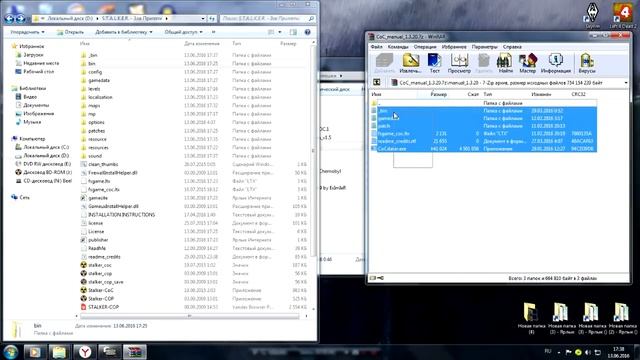Sort the WinRAR list by Размер column
Screen dimensions: 640x360
coord(438,94)
